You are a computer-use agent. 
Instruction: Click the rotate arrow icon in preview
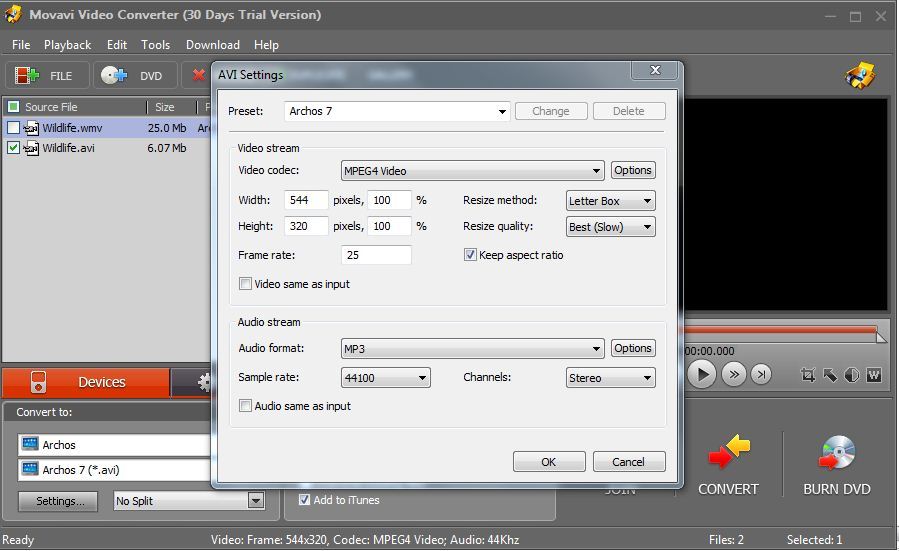click(x=830, y=375)
